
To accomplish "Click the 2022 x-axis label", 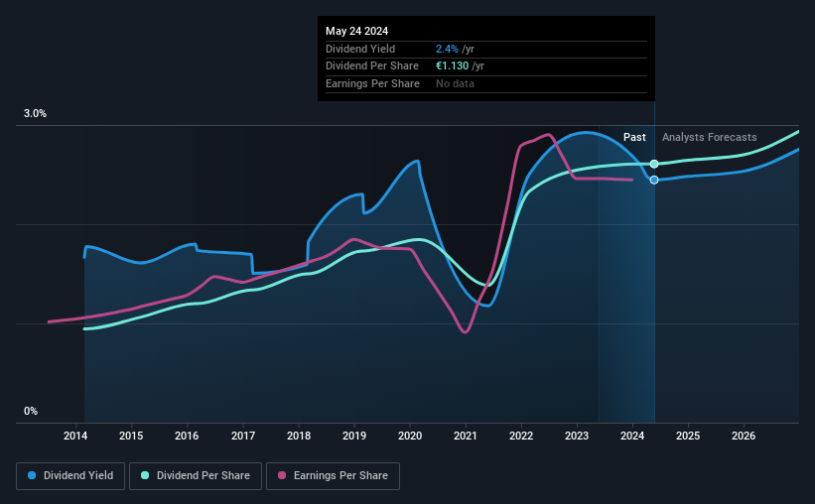I will click(x=521, y=436).
